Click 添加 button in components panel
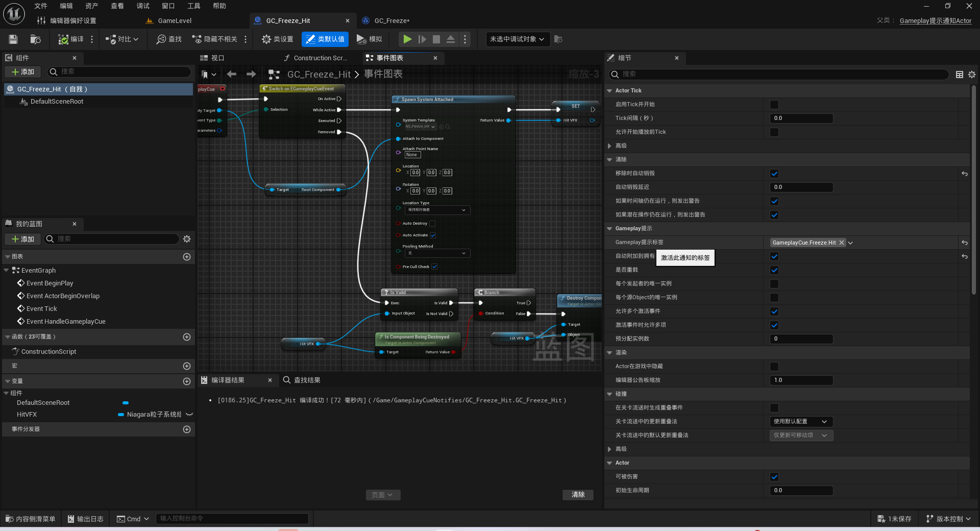 23,72
